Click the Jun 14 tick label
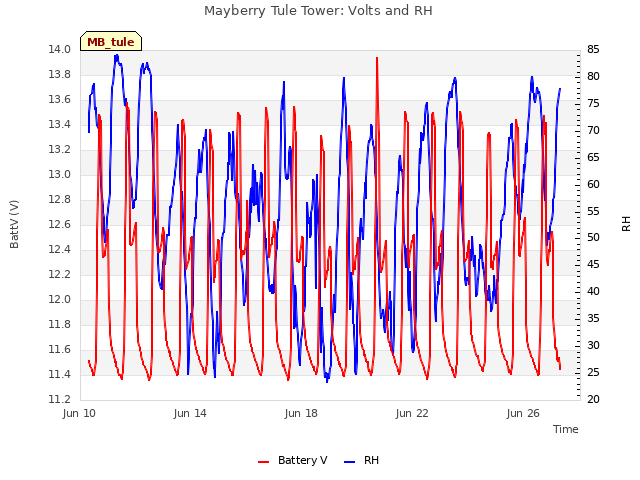640x480 pixels. (190, 413)
